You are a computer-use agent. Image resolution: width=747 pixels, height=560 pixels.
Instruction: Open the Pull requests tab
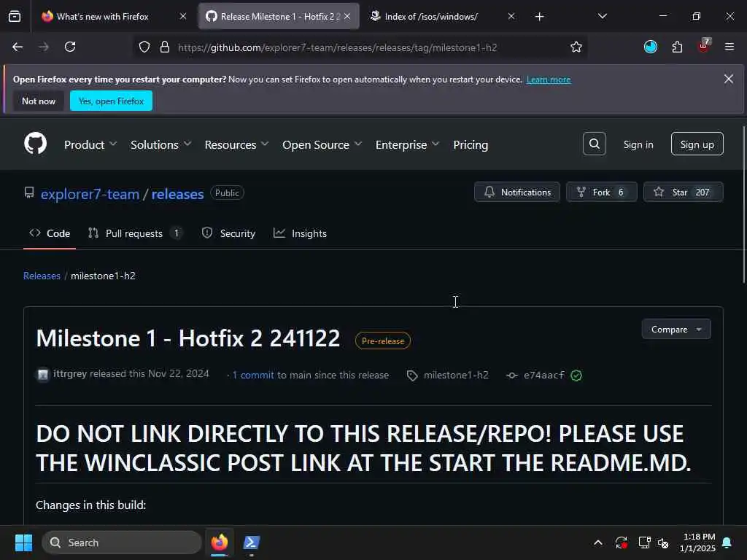(x=135, y=233)
